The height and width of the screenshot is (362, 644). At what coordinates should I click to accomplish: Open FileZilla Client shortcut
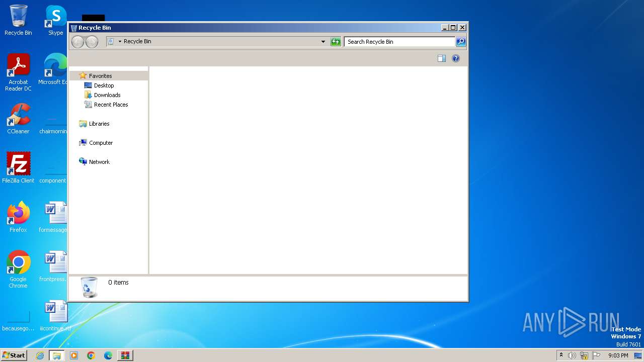(x=18, y=168)
